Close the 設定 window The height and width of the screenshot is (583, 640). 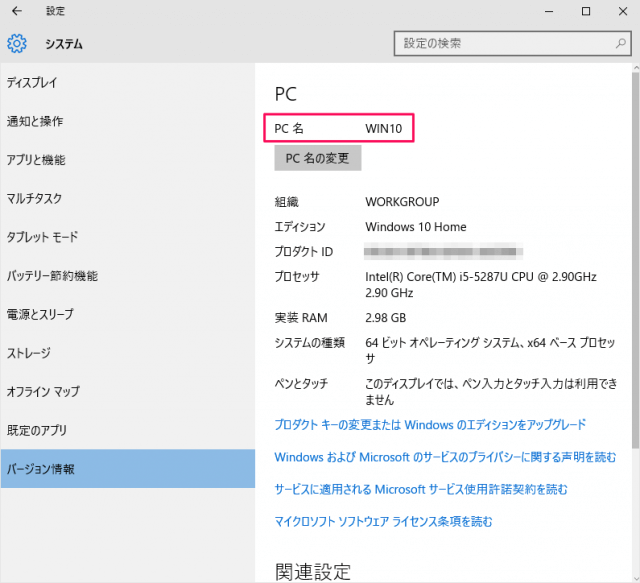coord(623,11)
